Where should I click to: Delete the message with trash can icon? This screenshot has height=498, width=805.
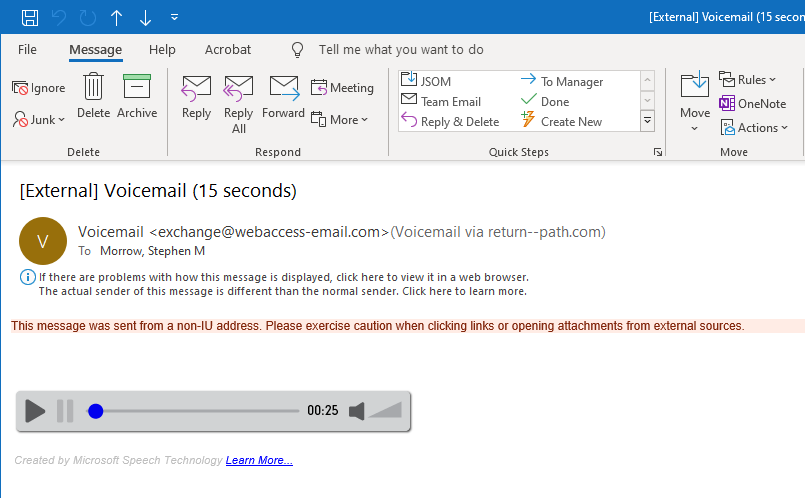[93, 95]
